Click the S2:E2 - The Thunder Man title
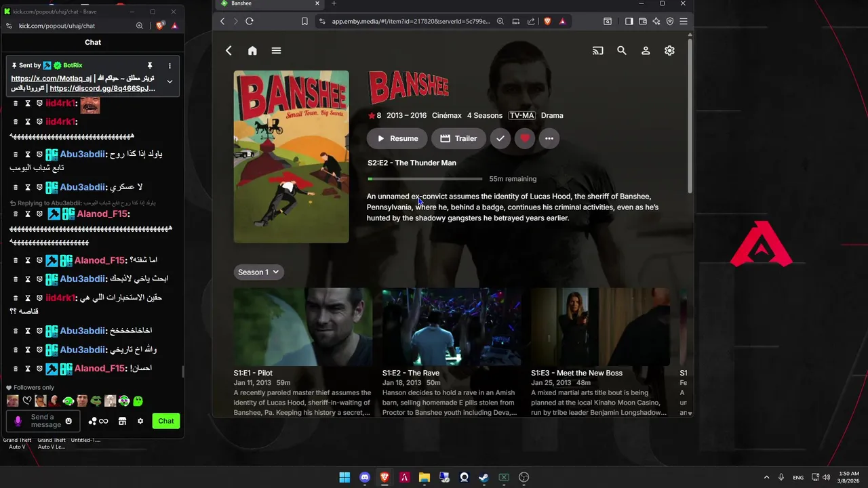 [412, 163]
